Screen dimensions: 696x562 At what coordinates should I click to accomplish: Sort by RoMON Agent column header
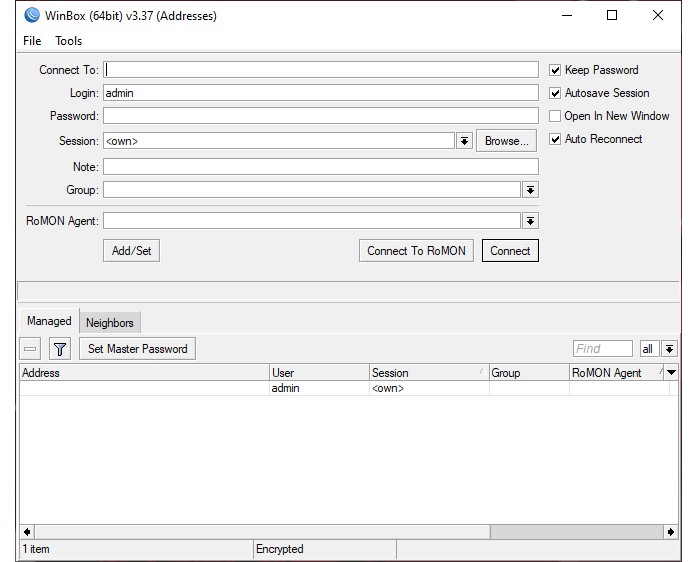coord(617,373)
